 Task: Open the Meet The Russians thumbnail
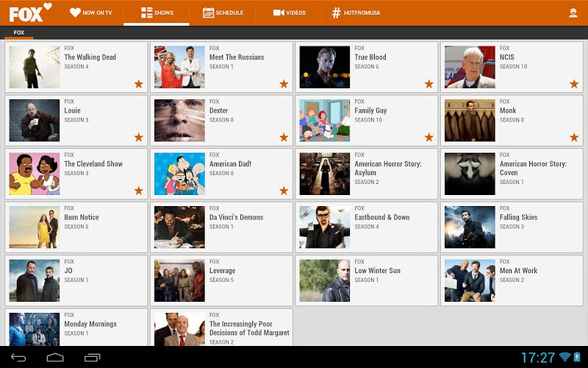click(179, 67)
